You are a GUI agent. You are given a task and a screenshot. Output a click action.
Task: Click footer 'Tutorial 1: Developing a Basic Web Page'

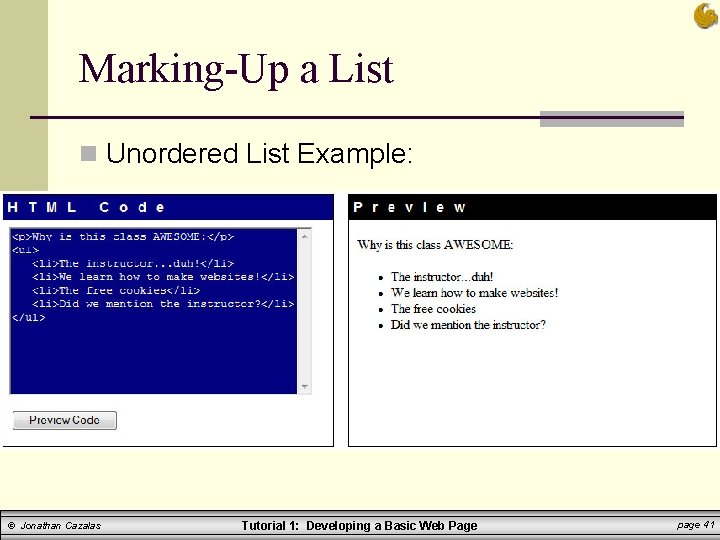360,526
